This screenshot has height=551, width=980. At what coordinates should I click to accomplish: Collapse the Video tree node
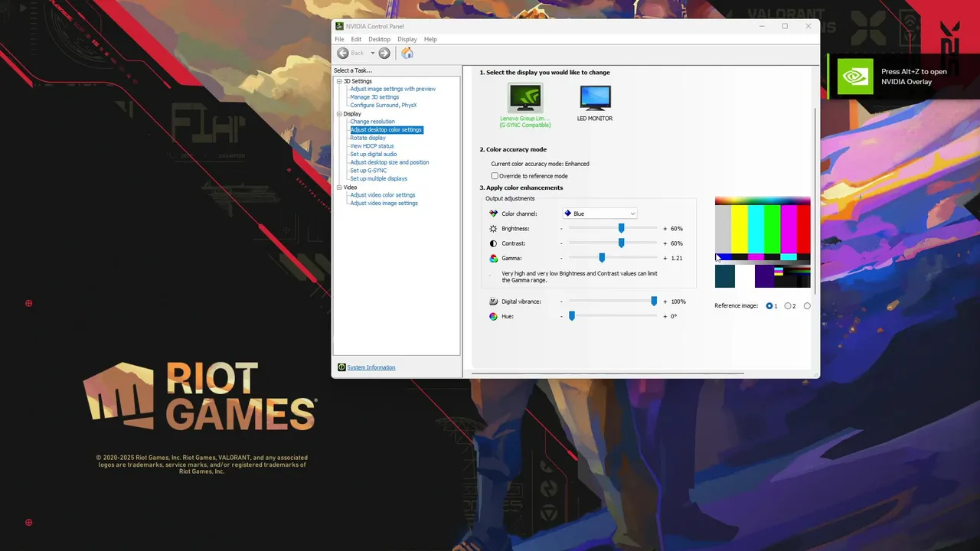[x=339, y=187]
